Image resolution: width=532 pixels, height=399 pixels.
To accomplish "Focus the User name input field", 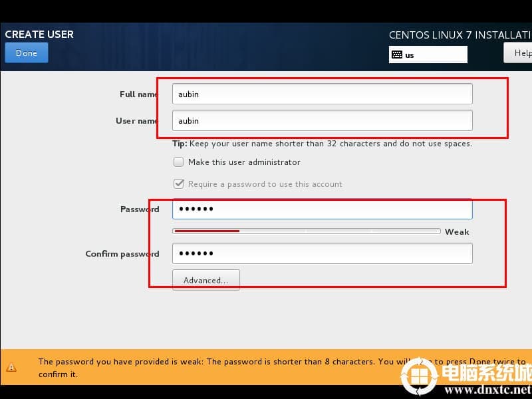I will 322,120.
